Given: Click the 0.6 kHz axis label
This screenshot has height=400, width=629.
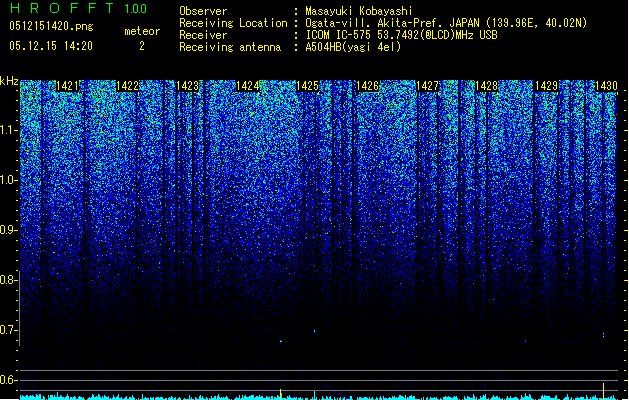Looking at the screenshot, I should point(9,380).
